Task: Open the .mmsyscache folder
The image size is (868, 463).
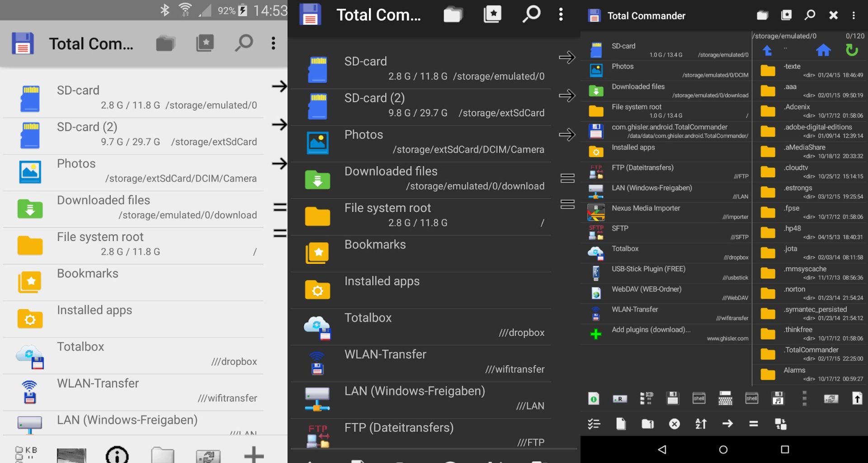Action: coord(811,273)
